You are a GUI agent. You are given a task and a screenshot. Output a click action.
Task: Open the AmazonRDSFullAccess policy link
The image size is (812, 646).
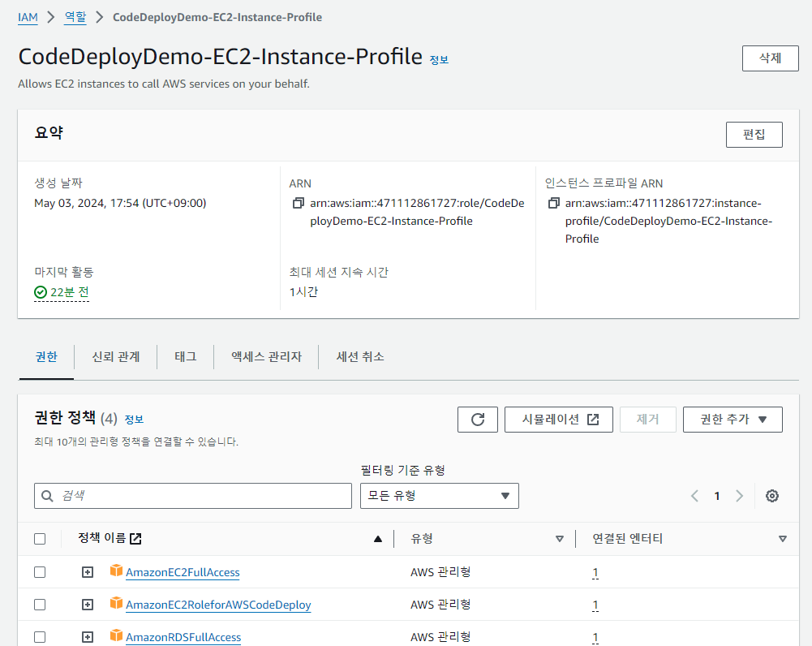click(183, 637)
